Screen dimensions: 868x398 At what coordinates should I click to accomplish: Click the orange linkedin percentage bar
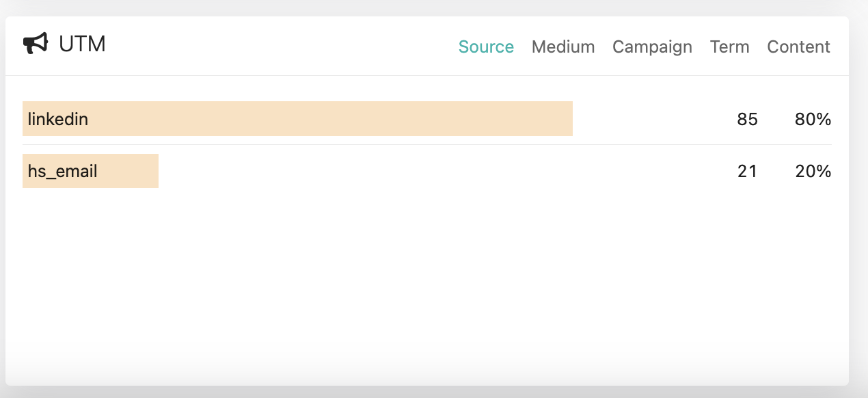(x=342, y=119)
